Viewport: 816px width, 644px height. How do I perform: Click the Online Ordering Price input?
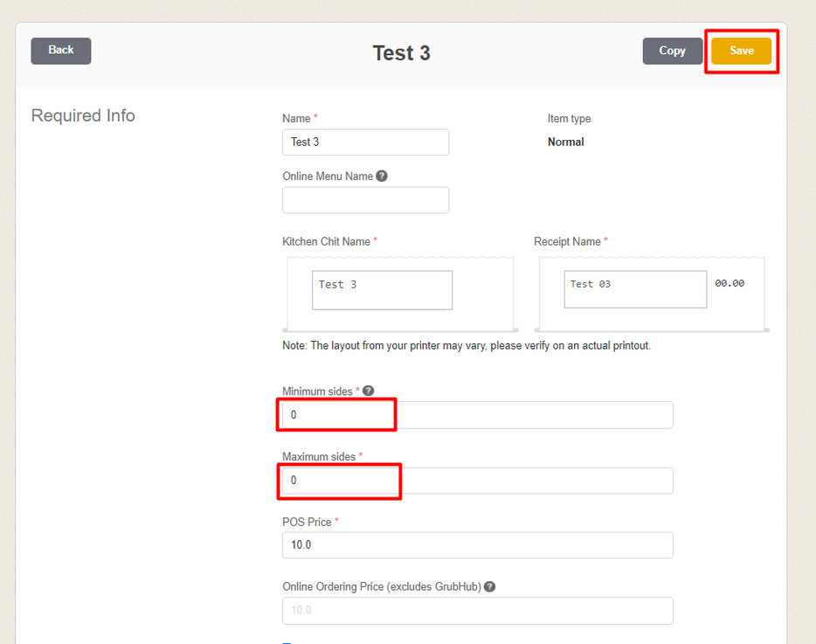[477, 611]
